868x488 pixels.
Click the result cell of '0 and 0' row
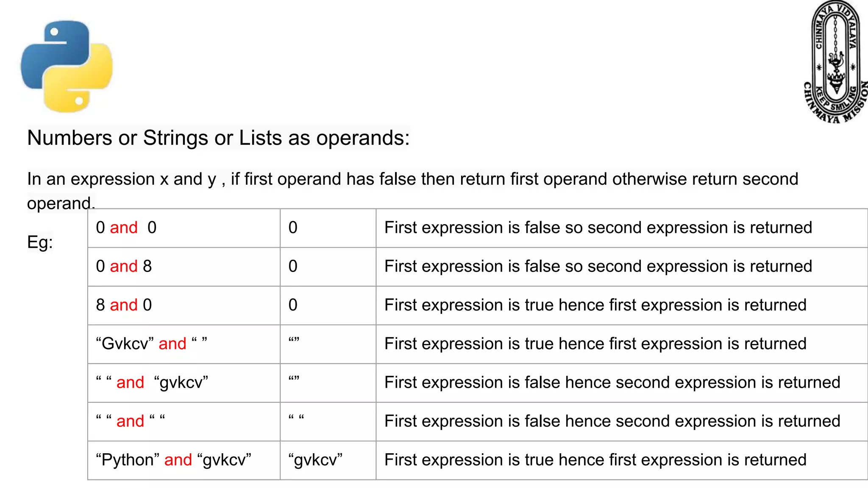(328, 228)
